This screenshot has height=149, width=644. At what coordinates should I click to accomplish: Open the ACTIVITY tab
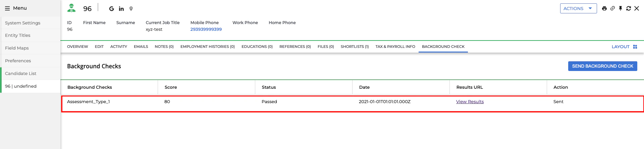[x=119, y=47]
